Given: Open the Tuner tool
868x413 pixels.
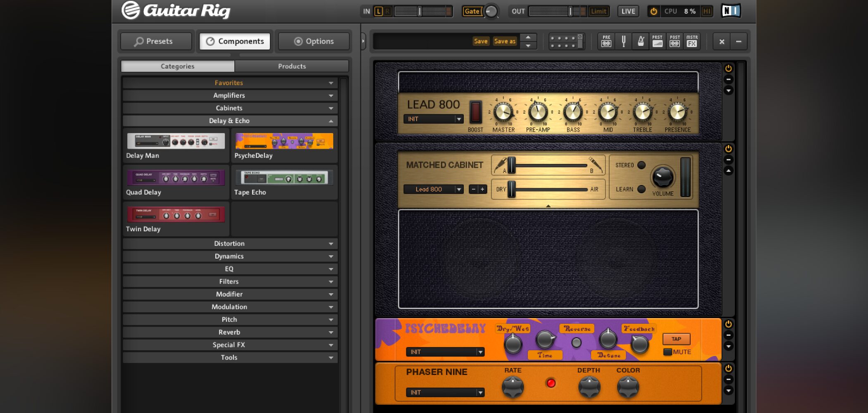Looking at the screenshot, I should point(624,41).
